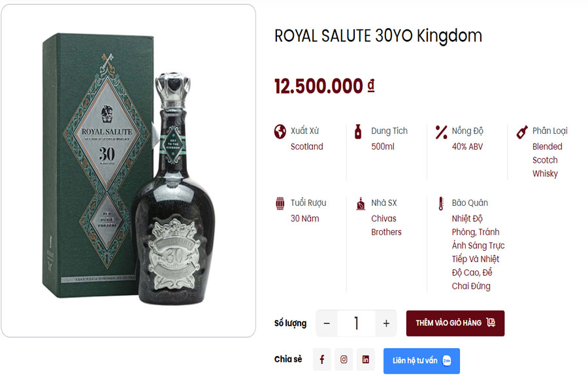This screenshot has height=392, width=588.
Task: Click the globe icon next to Xuất Xứ
Action: tap(280, 131)
